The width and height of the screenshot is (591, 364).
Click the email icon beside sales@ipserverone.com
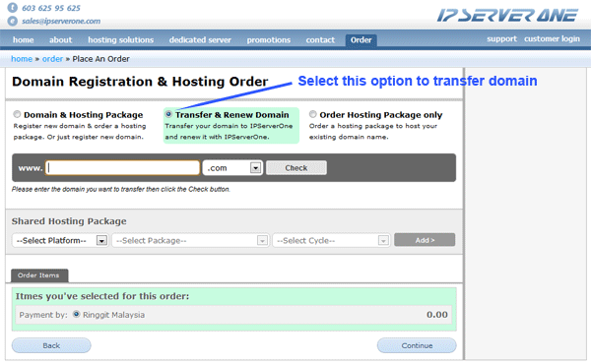coord(13,21)
